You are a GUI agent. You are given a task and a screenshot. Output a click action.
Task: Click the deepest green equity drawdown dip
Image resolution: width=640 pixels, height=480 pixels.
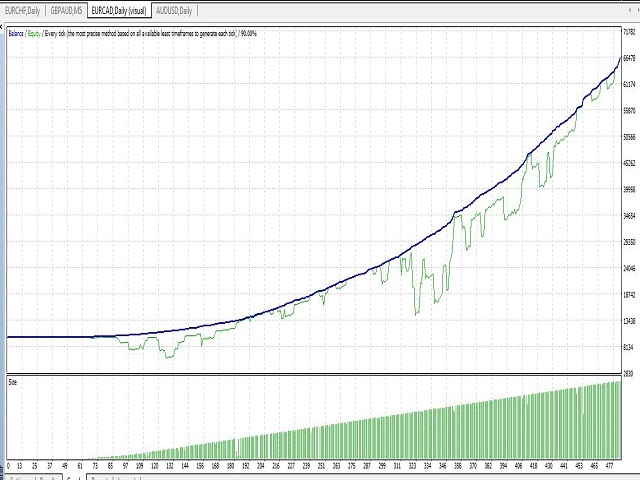(x=417, y=313)
